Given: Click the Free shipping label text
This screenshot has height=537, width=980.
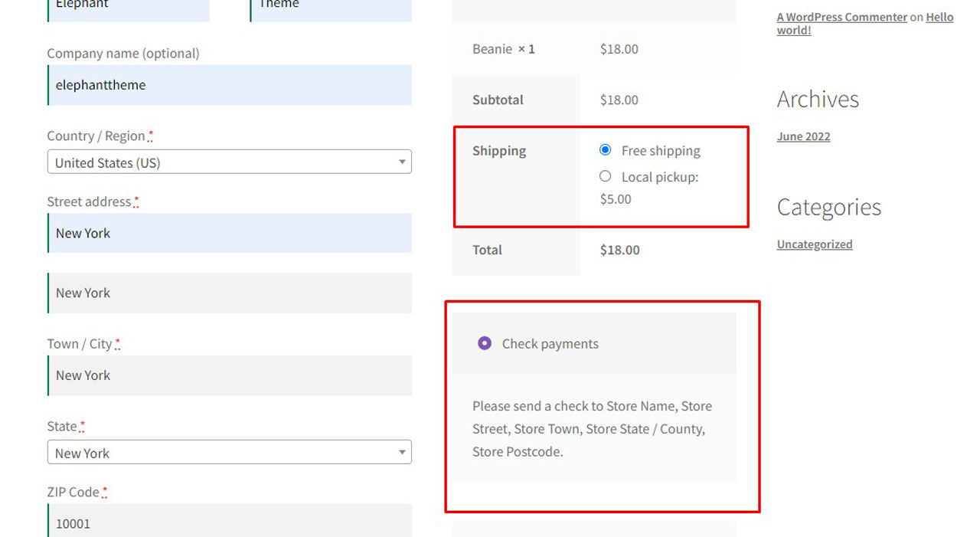Looking at the screenshot, I should tap(661, 151).
